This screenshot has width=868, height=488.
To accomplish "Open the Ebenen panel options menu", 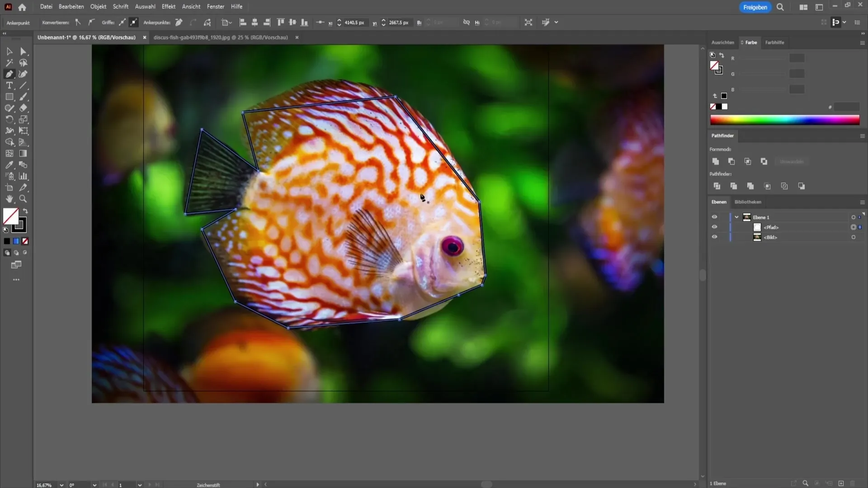I will 862,202.
